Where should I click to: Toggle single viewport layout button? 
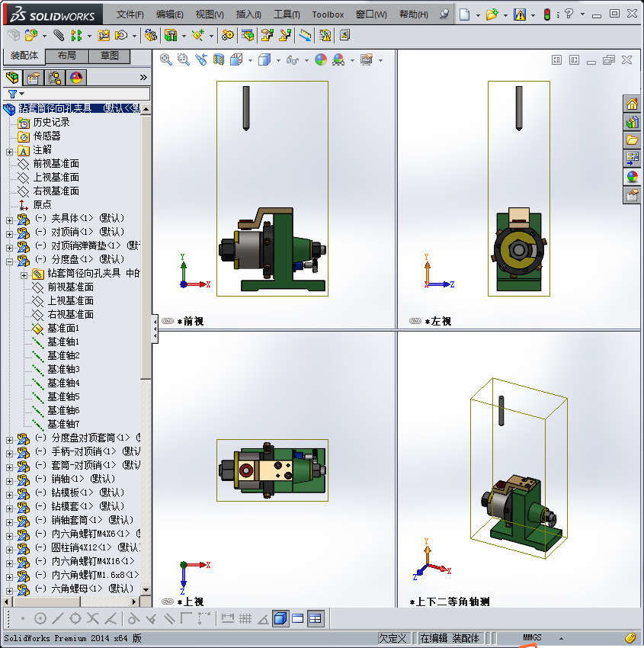(x=297, y=618)
